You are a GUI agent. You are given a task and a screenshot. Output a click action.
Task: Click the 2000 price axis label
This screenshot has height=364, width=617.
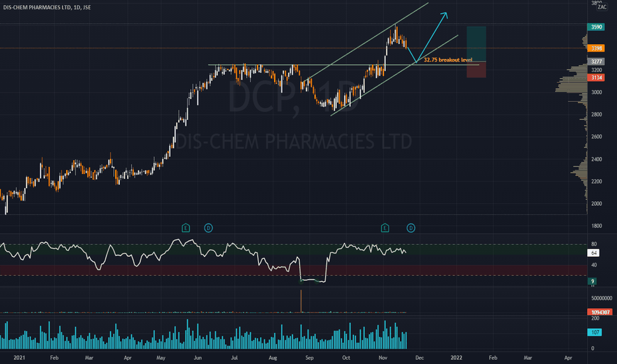point(596,203)
